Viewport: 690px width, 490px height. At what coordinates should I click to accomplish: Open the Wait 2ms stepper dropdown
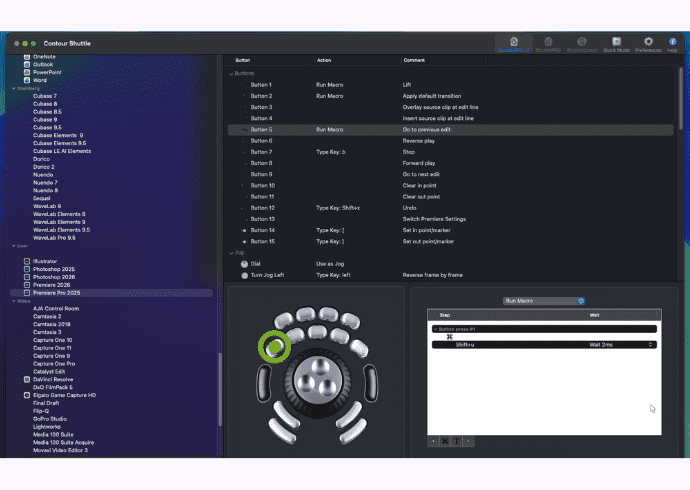click(x=652, y=344)
